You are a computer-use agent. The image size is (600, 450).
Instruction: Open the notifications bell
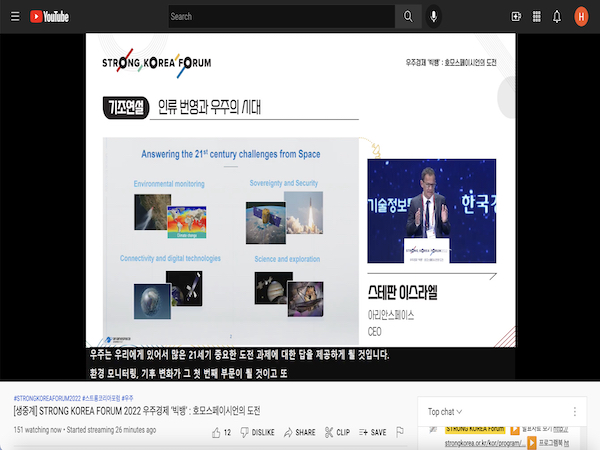click(557, 16)
